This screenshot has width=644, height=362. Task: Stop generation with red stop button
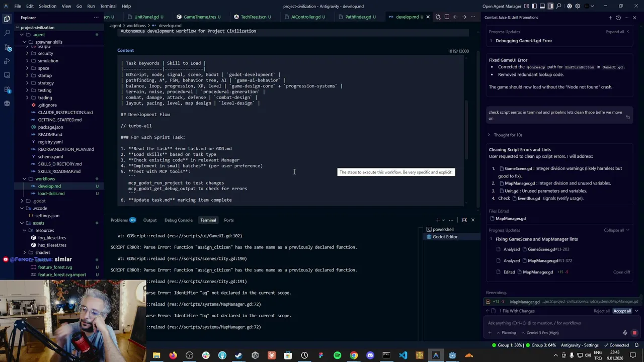point(634,333)
